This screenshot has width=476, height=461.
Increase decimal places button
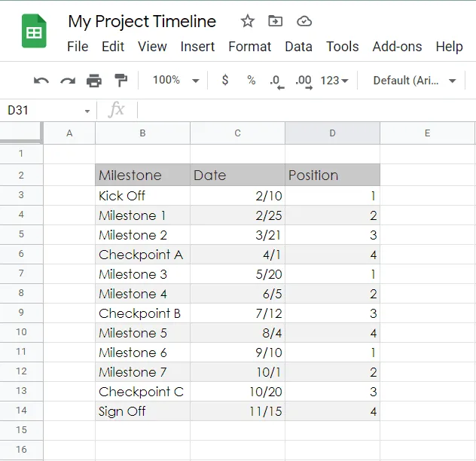point(304,81)
